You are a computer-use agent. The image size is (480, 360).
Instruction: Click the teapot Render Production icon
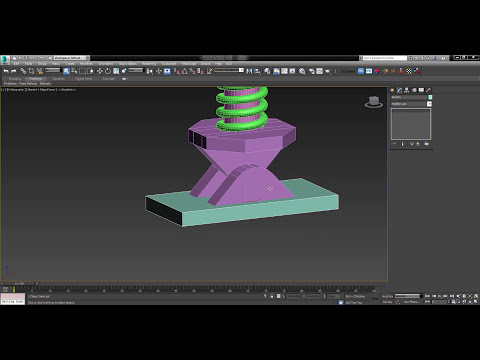(x=328, y=71)
